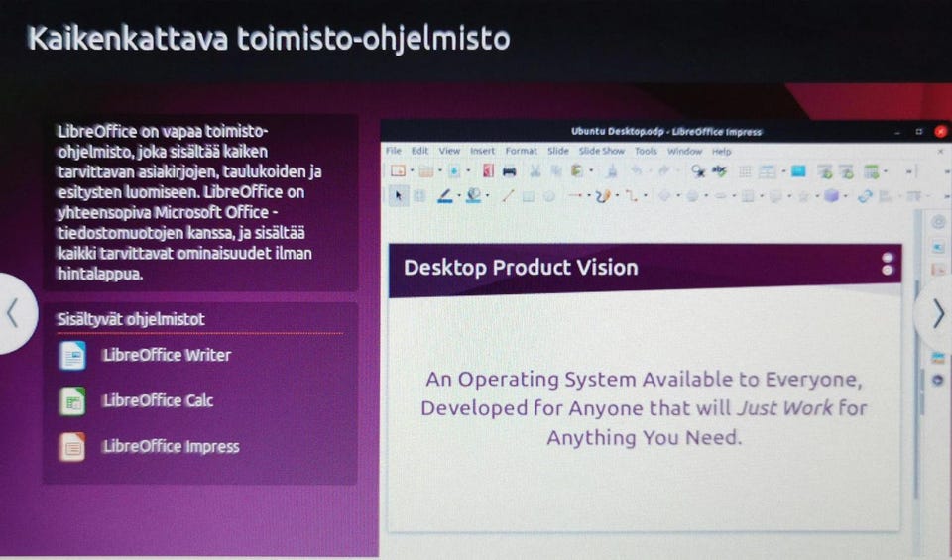Image resolution: width=952 pixels, height=560 pixels.
Task: Click the Save document icon
Action: point(454,171)
